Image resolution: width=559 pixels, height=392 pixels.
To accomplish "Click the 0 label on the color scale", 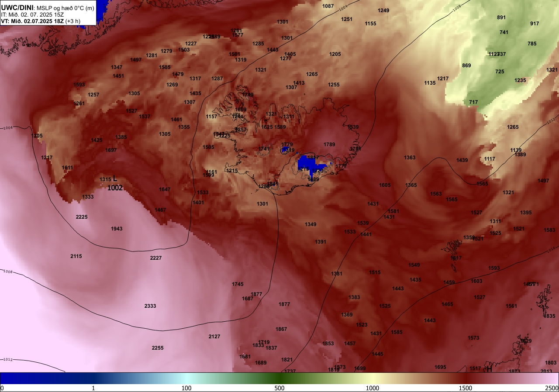I will tap(2, 388).
